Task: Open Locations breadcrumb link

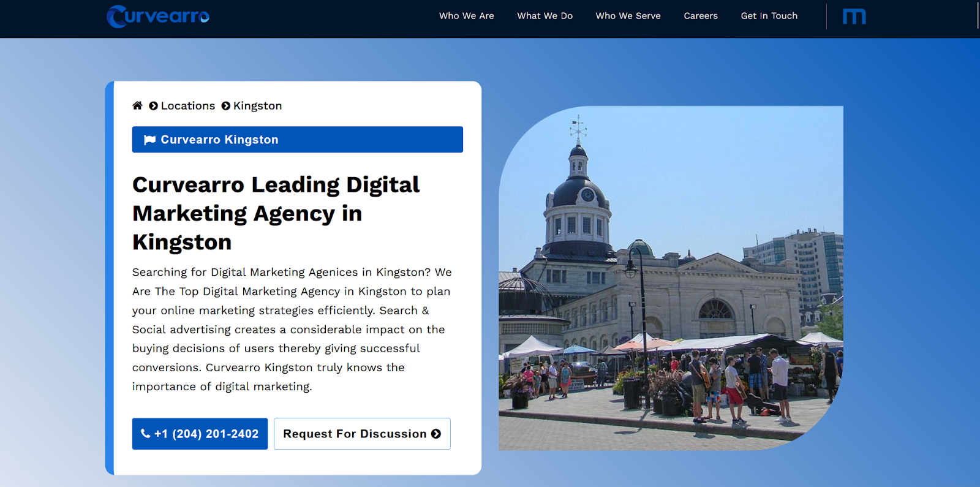Action: pyautogui.click(x=188, y=106)
